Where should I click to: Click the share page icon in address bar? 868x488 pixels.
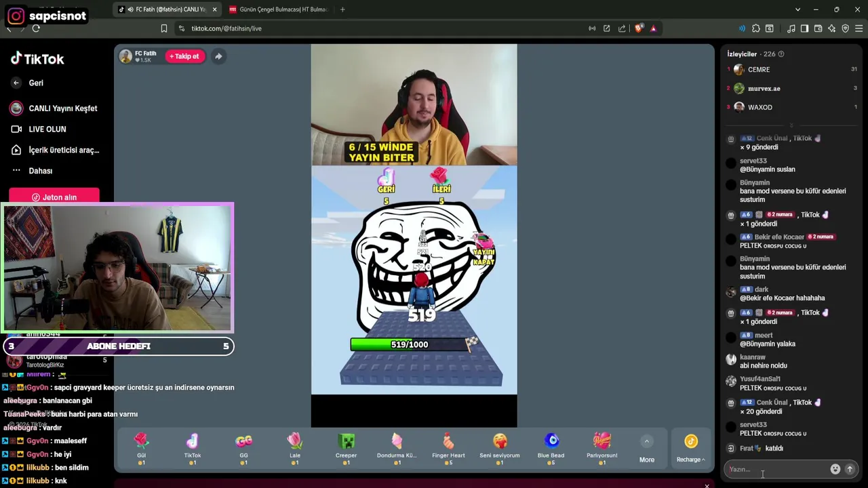(x=622, y=28)
